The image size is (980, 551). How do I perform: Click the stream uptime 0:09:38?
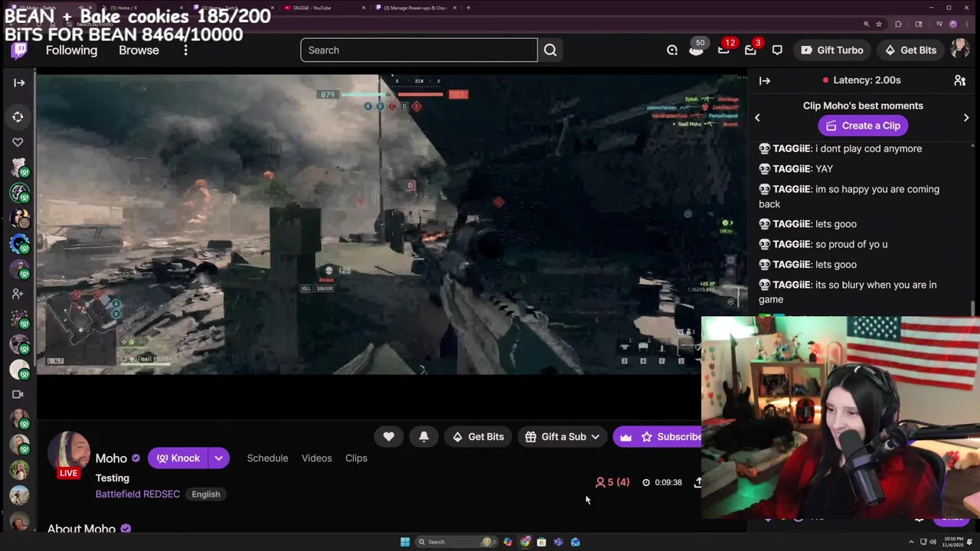pos(662,483)
